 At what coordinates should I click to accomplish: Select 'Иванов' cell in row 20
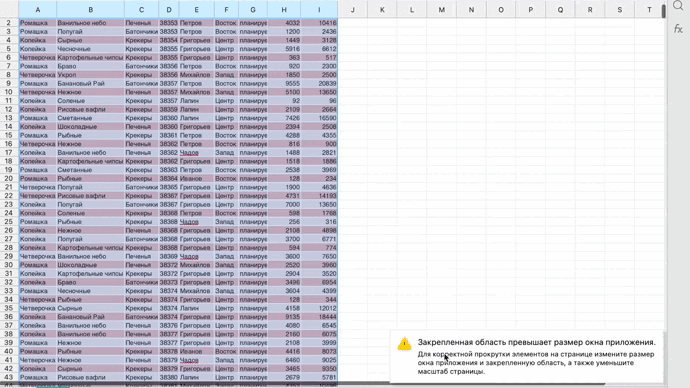click(196, 179)
